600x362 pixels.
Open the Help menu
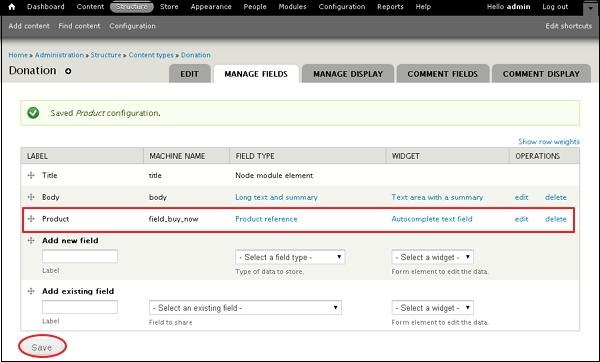[x=423, y=7]
